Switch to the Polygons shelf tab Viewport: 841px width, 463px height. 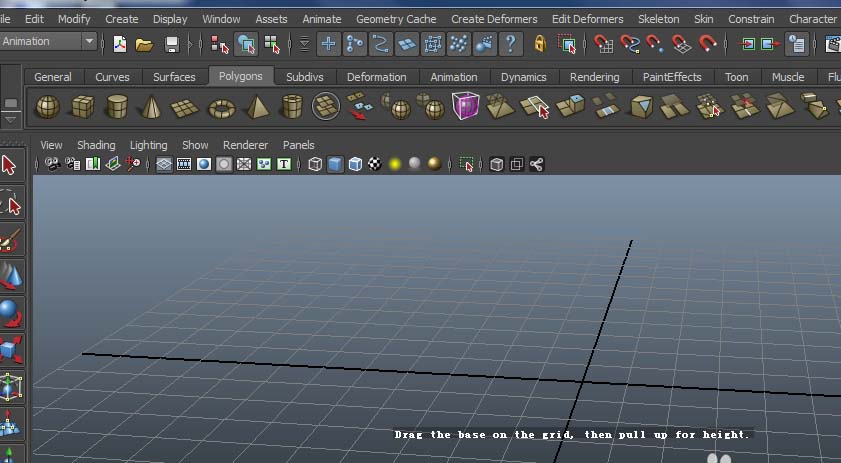tap(241, 76)
